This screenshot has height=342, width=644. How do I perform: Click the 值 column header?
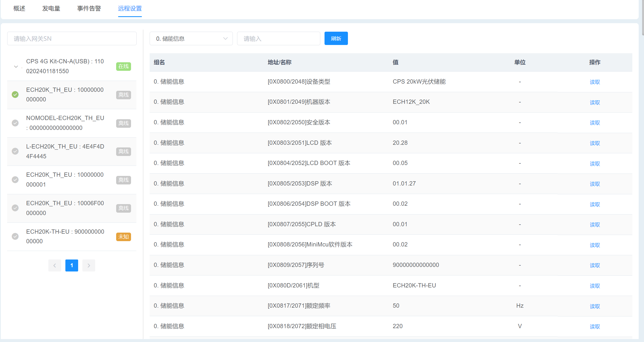(395, 62)
